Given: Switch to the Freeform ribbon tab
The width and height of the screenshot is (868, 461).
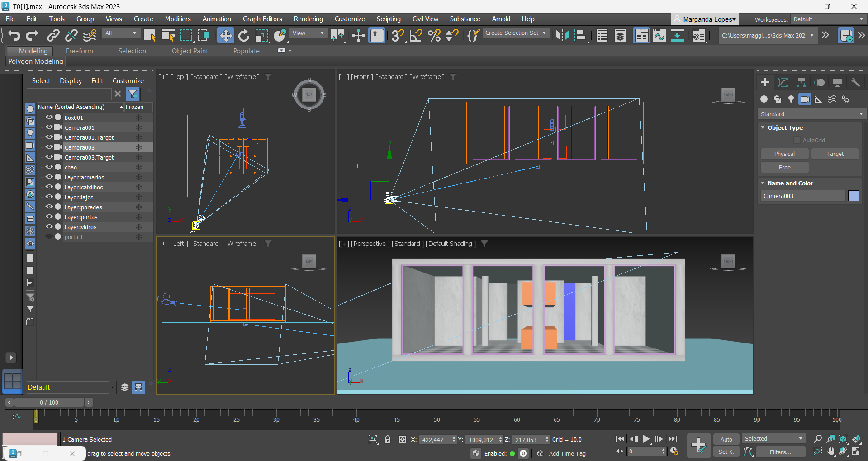Looking at the screenshot, I should pyautogui.click(x=79, y=51).
